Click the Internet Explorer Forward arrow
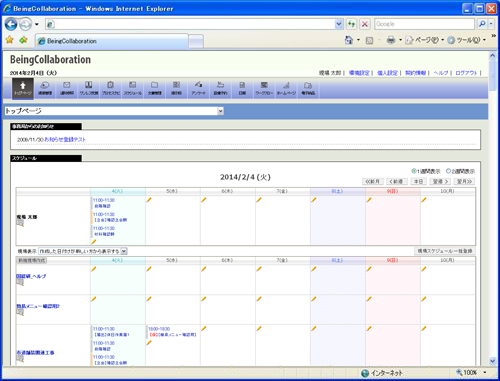 click(x=25, y=24)
